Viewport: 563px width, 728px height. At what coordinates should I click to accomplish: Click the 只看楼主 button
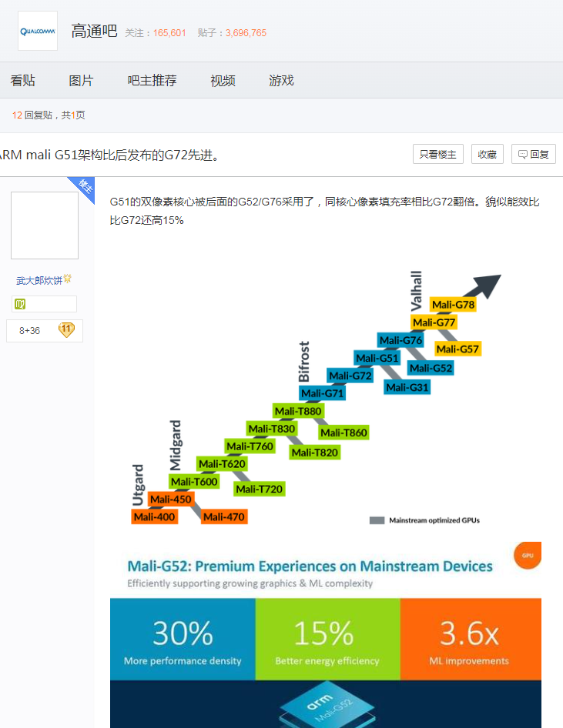(438, 154)
